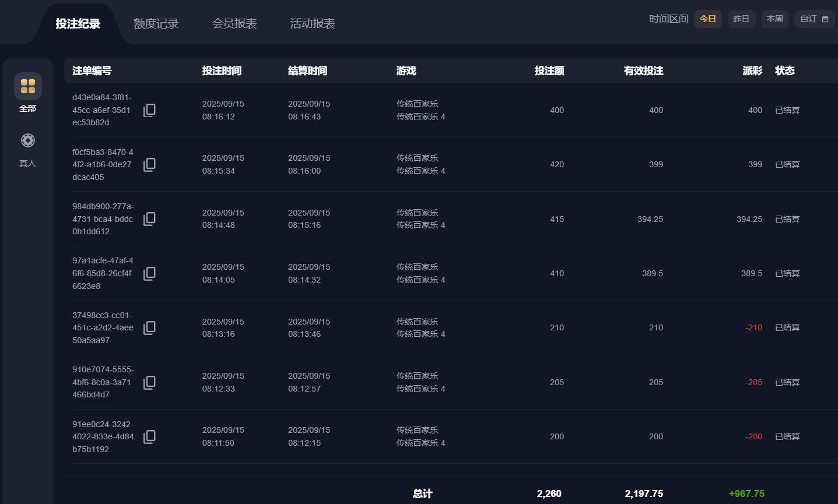Go to the 活动报表 tab

[313, 24]
